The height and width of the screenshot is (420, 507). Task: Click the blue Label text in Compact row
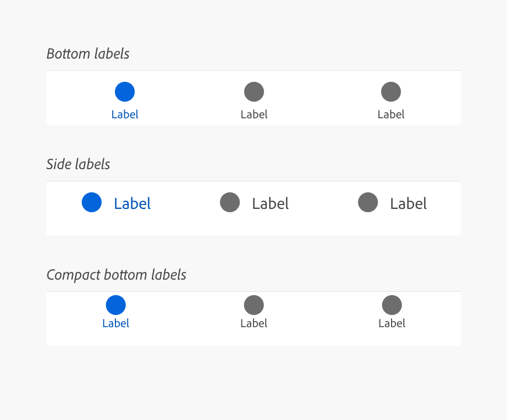click(115, 323)
